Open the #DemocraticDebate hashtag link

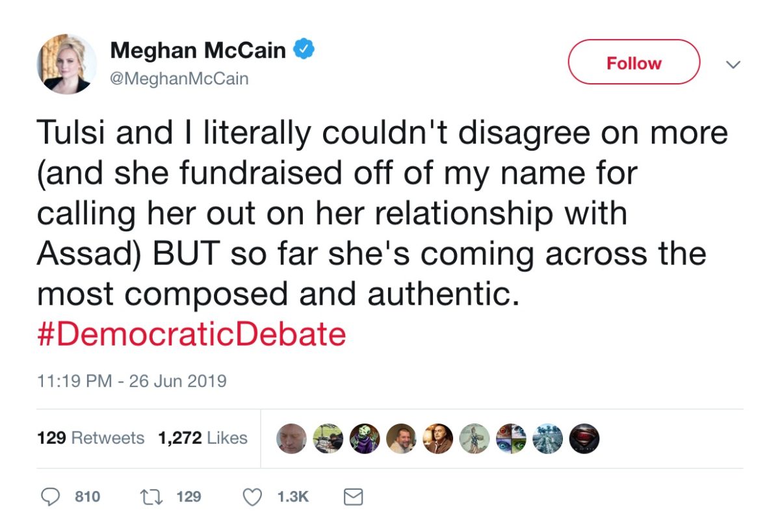click(x=192, y=335)
